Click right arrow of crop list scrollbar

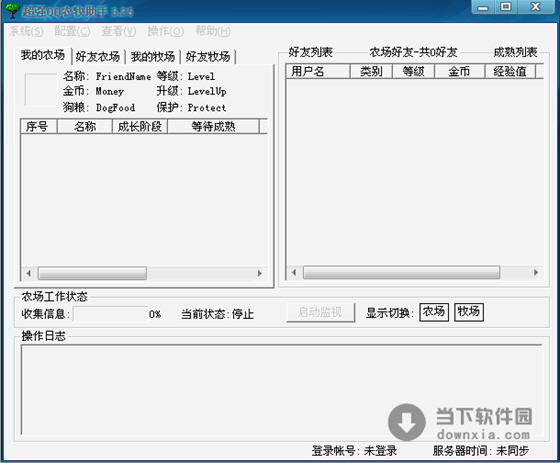click(260, 273)
